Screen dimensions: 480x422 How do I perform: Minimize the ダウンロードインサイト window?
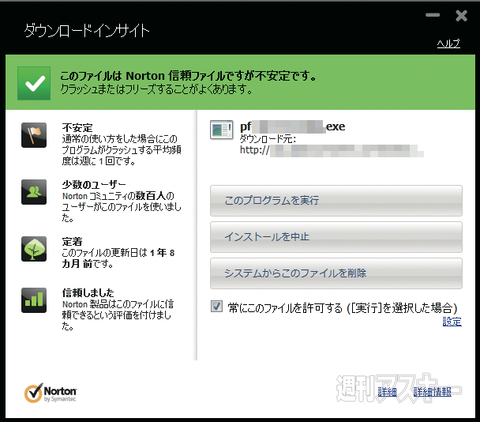click(x=433, y=15)
